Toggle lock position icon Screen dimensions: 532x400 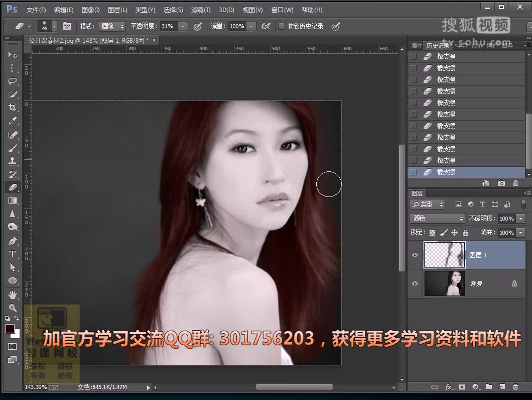454,233
